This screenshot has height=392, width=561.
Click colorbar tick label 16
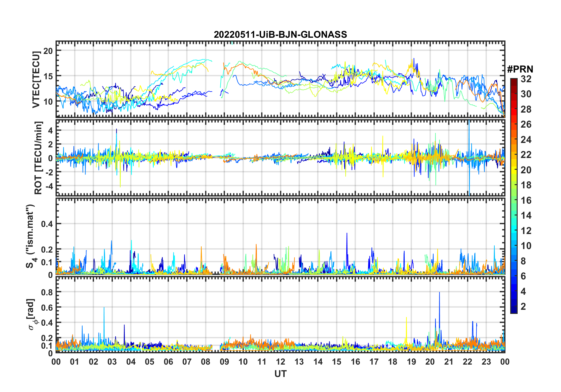tap(526, 200)
